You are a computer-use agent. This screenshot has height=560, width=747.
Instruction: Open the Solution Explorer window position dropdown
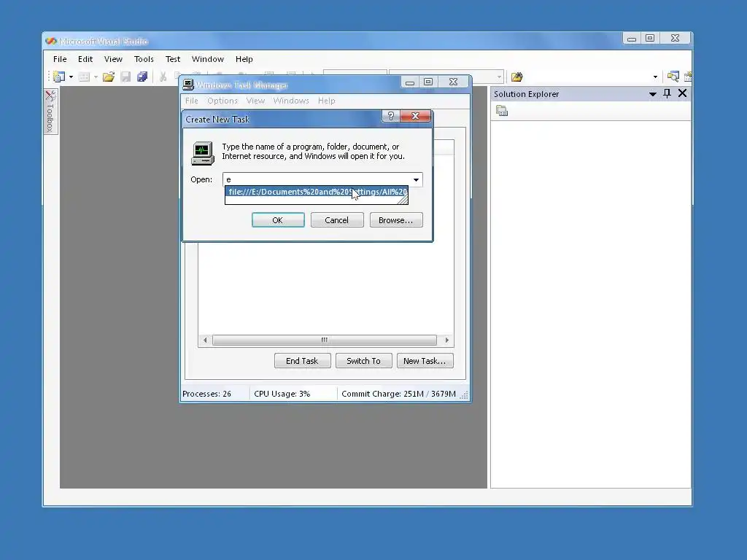653,94
